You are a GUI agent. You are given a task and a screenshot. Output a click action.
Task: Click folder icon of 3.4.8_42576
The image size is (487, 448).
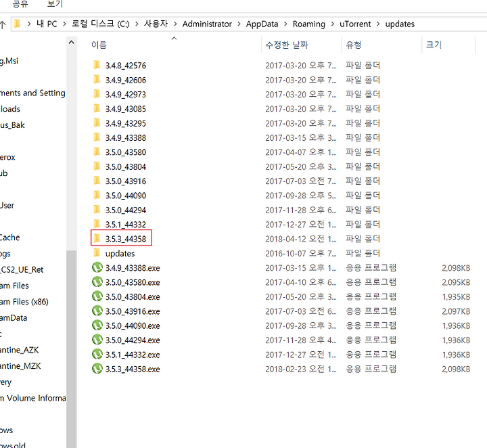point(97,65)
